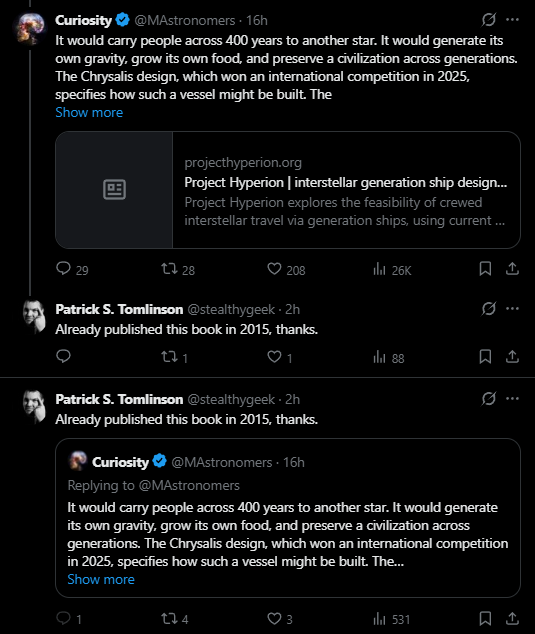535x634 pixels.
Task: Click Grok icon on Tomlinson quote post
Action: (x=488, y=399)
